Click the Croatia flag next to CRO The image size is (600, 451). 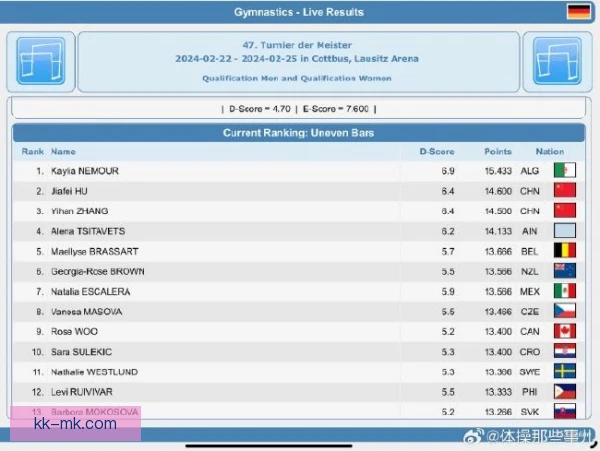[x=565, y=351]
